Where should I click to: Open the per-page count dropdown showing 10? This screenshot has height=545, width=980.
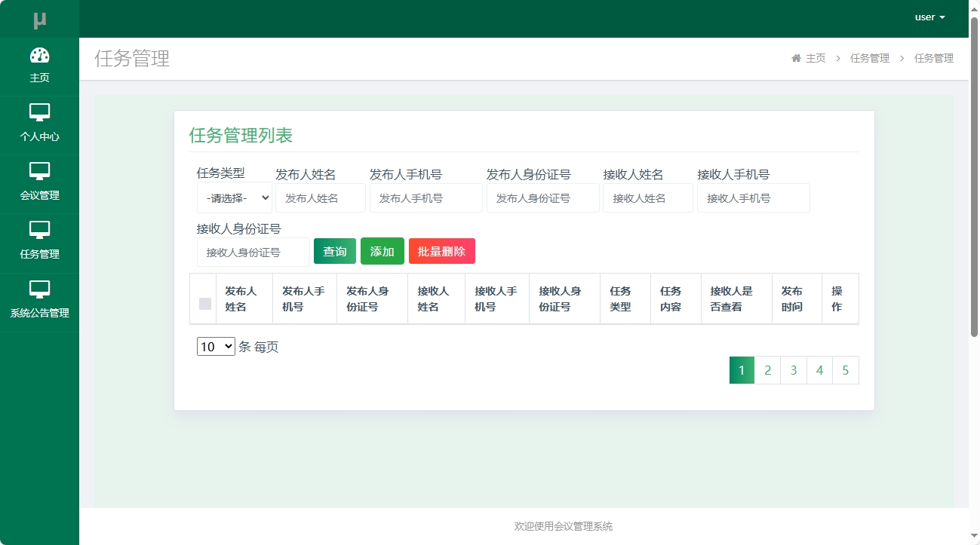point(216,346)
